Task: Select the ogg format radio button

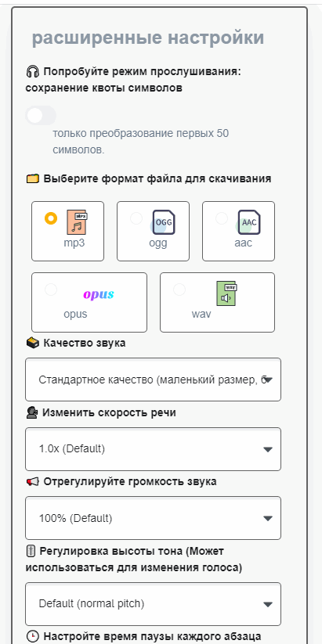Action: pos(136,218)
